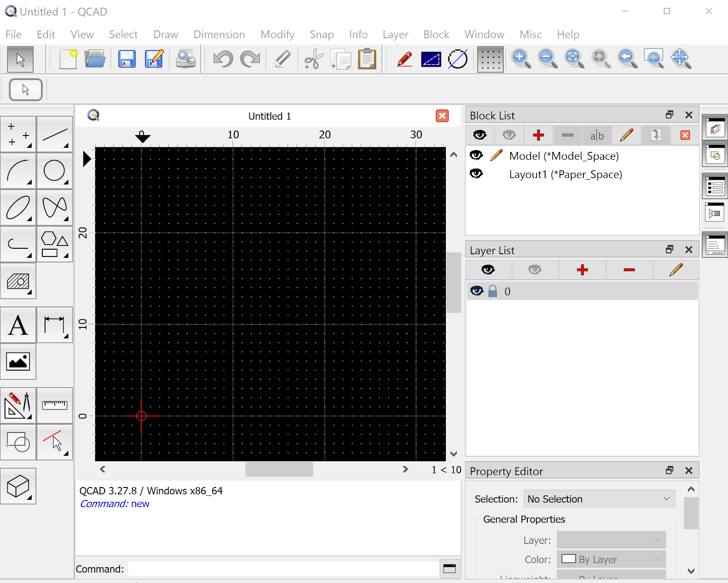The image size is (728, 583).
Task: Select the Line drawing tool
Action: coord(55,134)
